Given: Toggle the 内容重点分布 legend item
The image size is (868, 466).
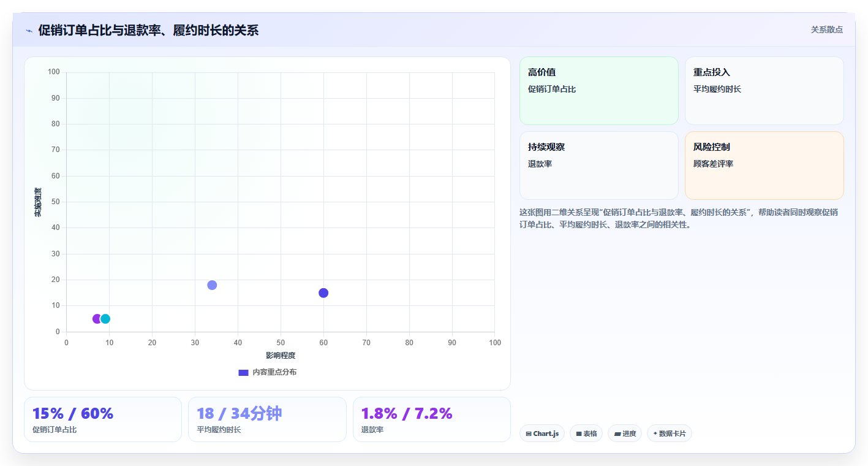Looking at the screenshot, I should (267, 372).
